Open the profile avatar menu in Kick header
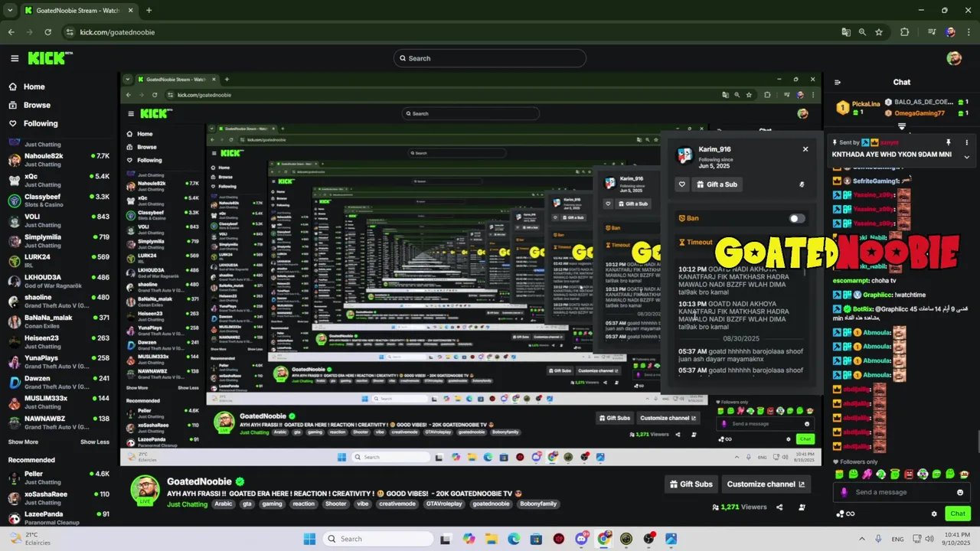 point(954,58)
